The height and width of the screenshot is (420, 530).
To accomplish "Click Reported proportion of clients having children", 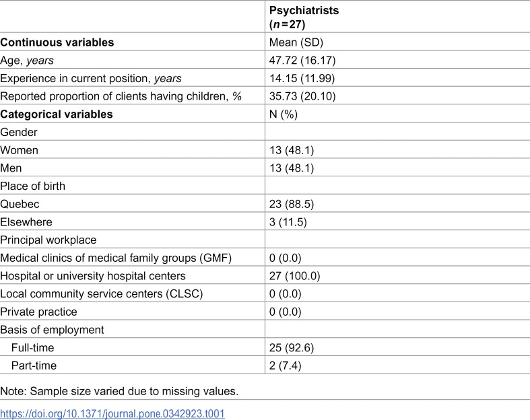I will (121, 96).
